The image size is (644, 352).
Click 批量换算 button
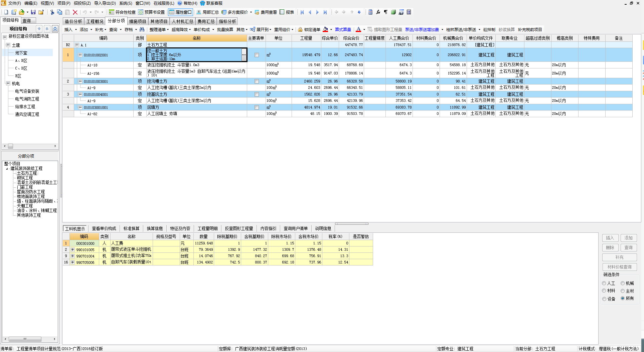point(225,30)
